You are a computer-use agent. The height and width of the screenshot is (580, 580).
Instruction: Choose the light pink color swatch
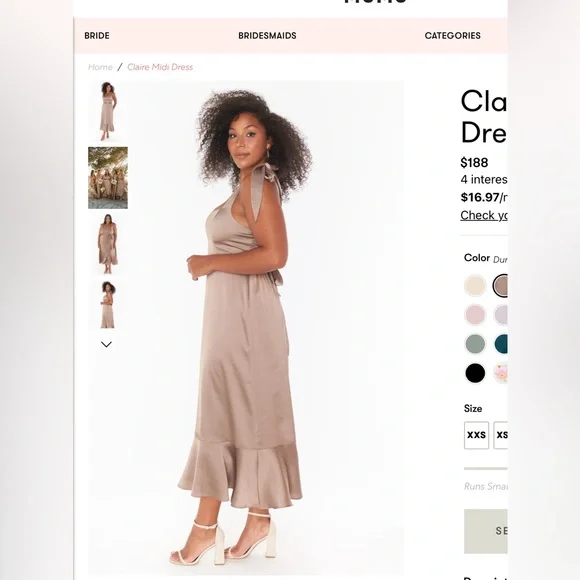click(x=475, y=315)
